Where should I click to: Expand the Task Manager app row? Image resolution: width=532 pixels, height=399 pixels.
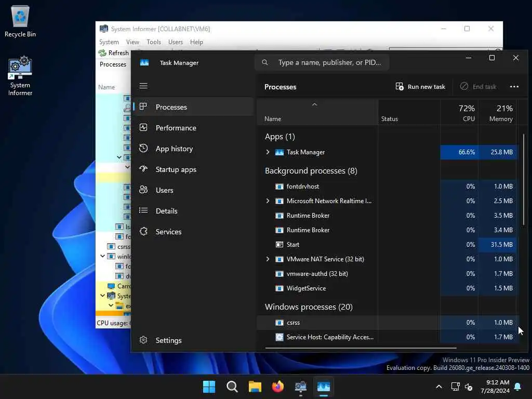tap(268, 152)
